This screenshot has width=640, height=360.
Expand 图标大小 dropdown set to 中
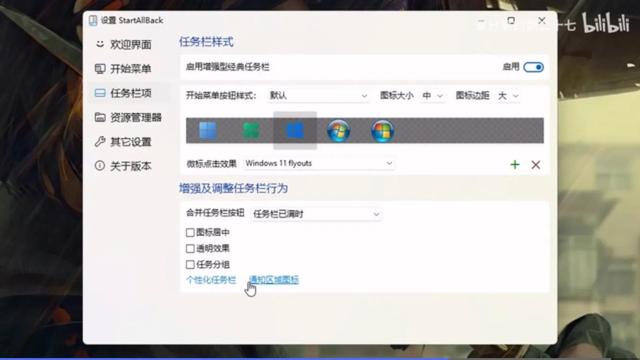pos(433,96)
